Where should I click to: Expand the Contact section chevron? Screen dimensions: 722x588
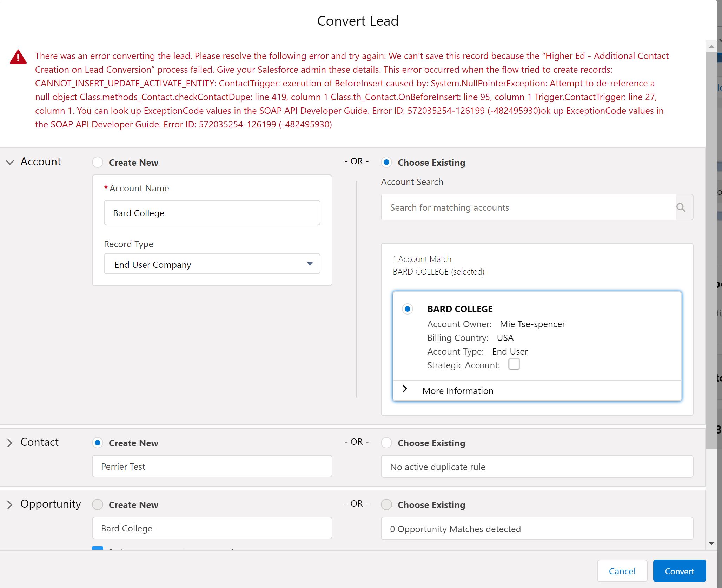click(x=10, y=443)
